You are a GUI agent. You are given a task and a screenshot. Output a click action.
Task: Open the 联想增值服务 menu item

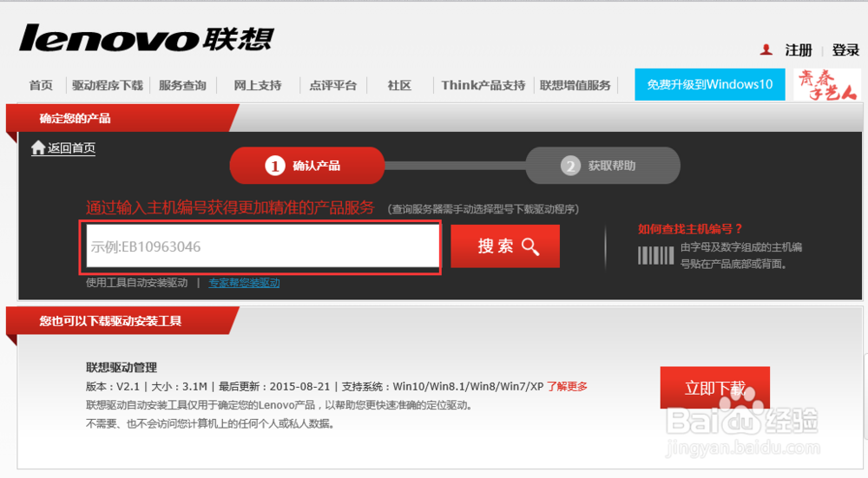tap(575, 85)
